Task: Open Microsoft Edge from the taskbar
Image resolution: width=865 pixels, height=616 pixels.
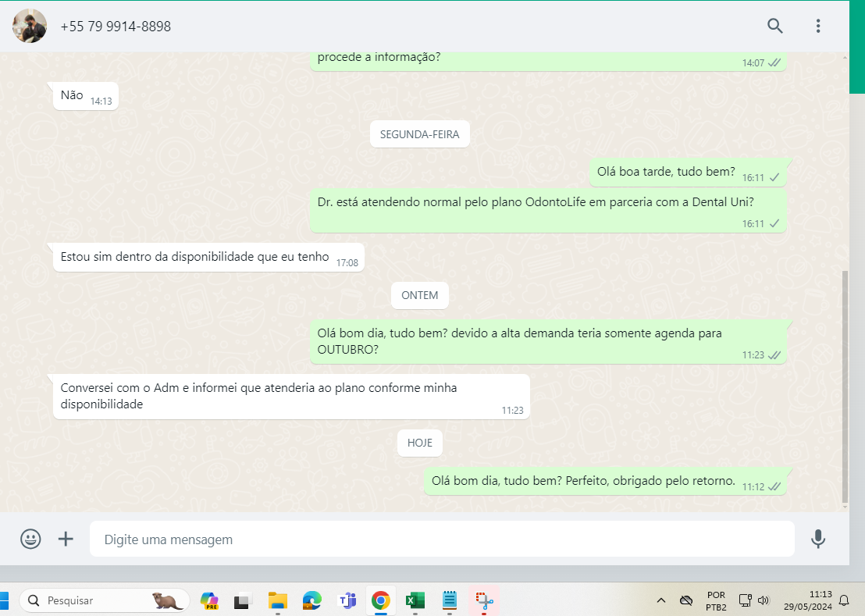Action: point(311,600)
